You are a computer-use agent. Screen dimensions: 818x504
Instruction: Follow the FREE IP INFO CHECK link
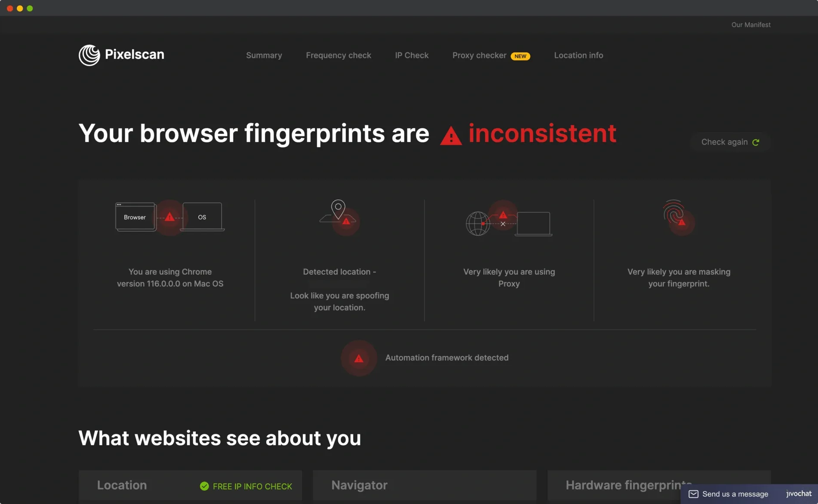[x=252, y=486]
